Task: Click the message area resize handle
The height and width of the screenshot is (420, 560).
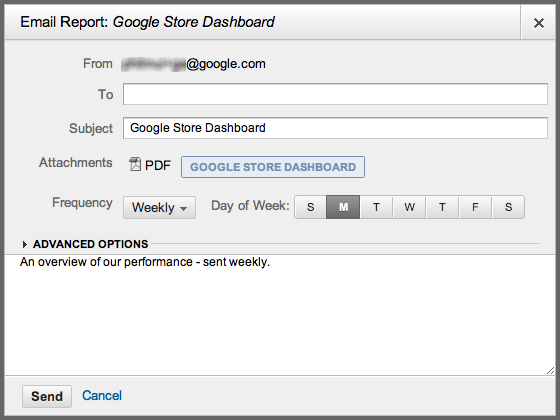Action: coord(550,370)
